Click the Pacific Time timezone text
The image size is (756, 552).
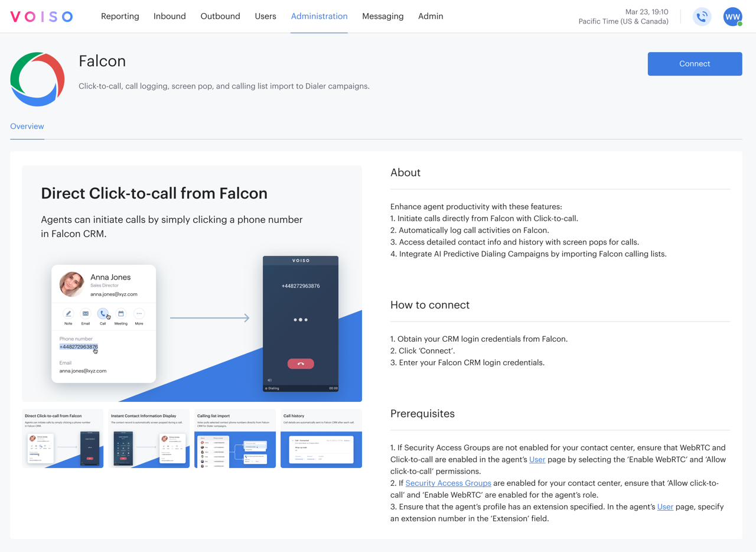(624, 21)
